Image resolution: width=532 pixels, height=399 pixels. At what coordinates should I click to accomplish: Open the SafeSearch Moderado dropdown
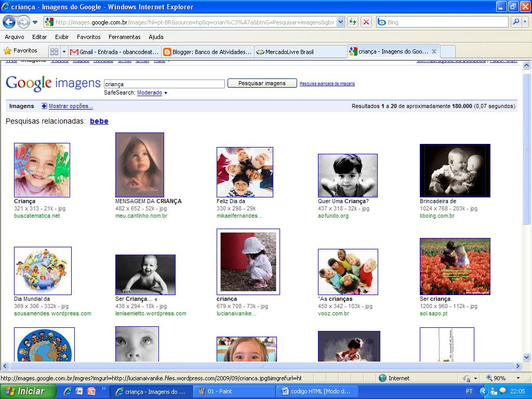tap(152, 92)
